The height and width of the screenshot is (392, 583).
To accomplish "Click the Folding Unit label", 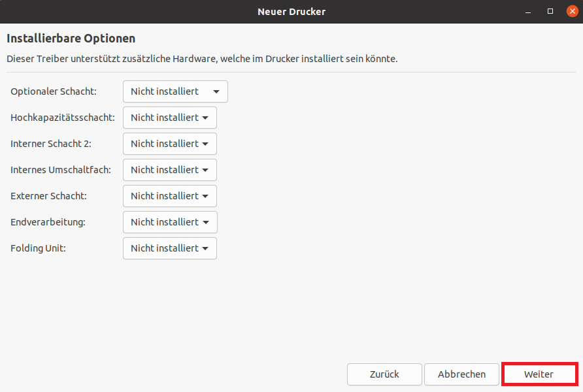I will click(x=39, y=248).
